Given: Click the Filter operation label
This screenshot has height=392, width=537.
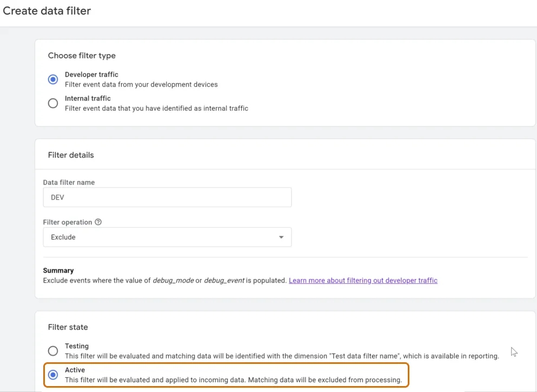Looking at the screenshot, I should (x=68, y=222).
